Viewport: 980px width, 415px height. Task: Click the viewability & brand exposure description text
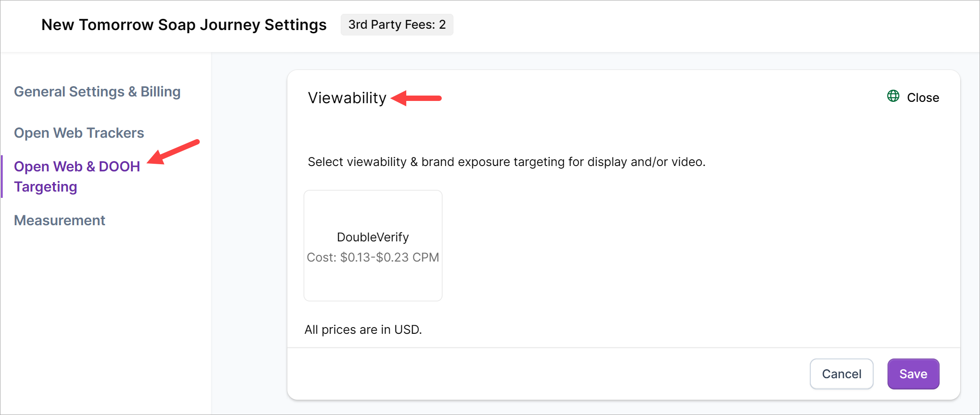pos(506,162)
